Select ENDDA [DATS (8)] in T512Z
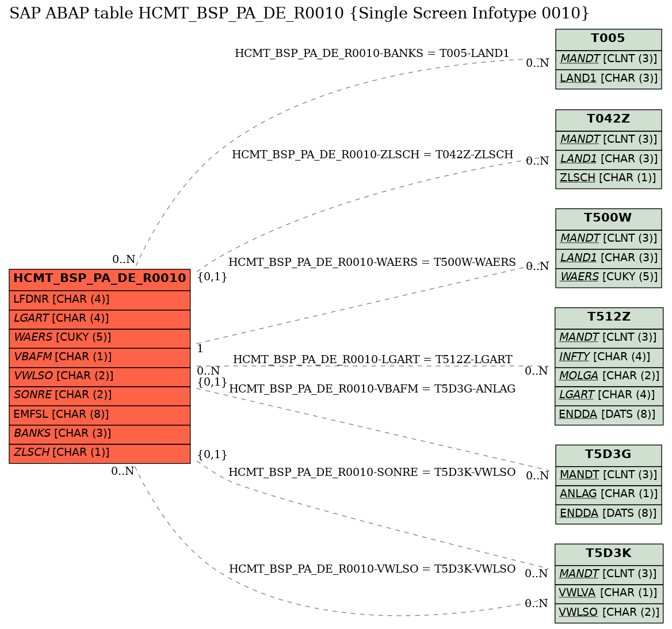The width and height of the screenshot is (672, 629). (x=609, y=415)
